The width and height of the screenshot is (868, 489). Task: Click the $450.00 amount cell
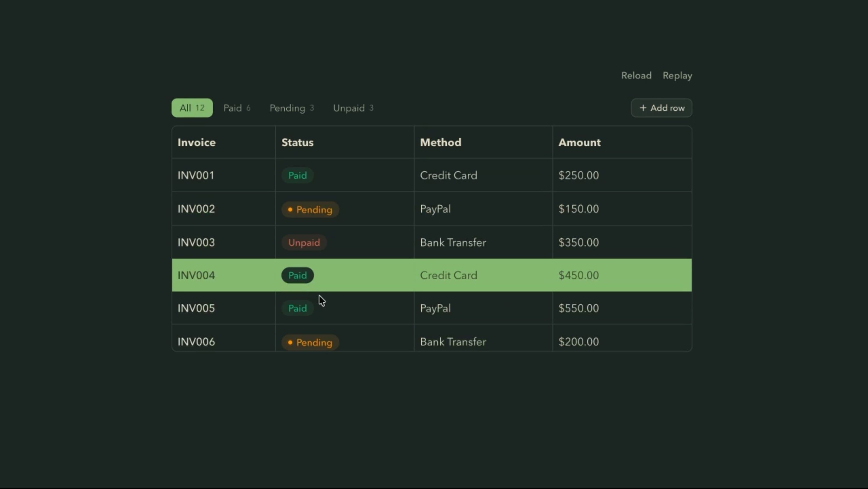(x=622, y=275)
